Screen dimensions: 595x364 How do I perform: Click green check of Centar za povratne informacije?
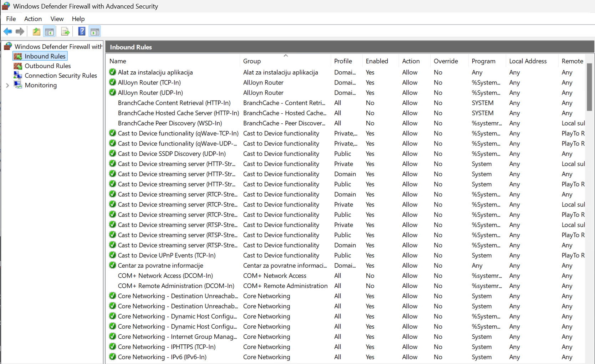pos(112,265)
